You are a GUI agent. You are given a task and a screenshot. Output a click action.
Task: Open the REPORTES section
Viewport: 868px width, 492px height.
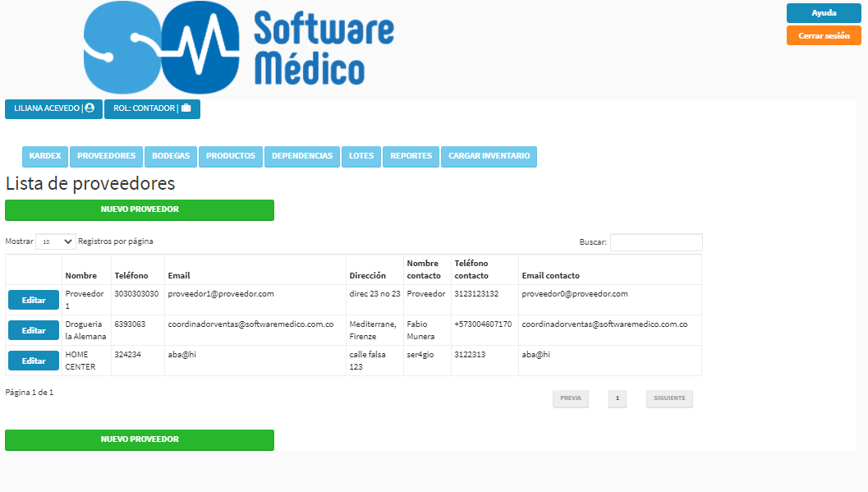[x=411, y=156]
